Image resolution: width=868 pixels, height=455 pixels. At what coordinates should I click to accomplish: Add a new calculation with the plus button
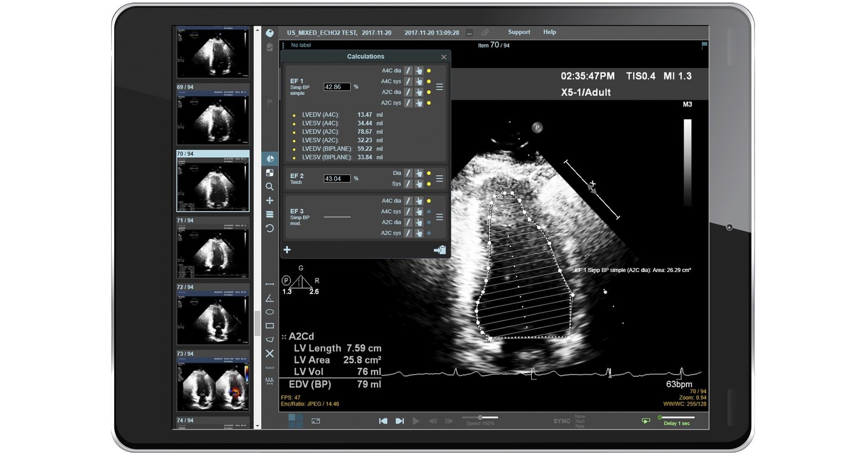[287, 249]
